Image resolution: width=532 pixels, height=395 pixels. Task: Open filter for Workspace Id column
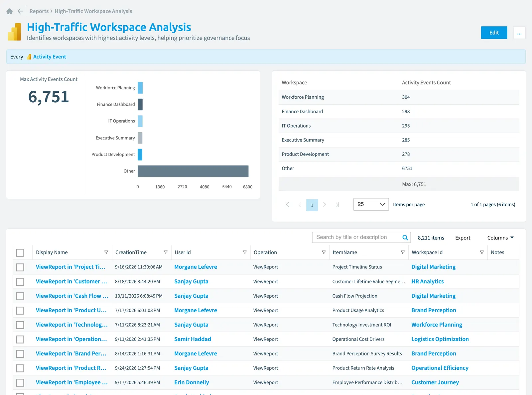[x=481, y=252]
